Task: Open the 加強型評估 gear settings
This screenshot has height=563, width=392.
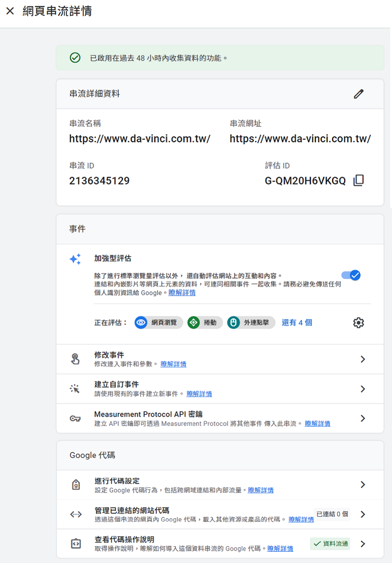Action: [x=358, y=322]
